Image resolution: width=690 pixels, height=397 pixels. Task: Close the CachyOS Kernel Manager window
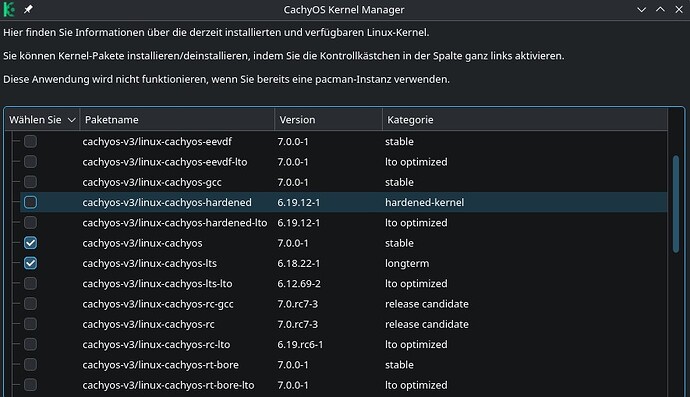coord(679,9)
